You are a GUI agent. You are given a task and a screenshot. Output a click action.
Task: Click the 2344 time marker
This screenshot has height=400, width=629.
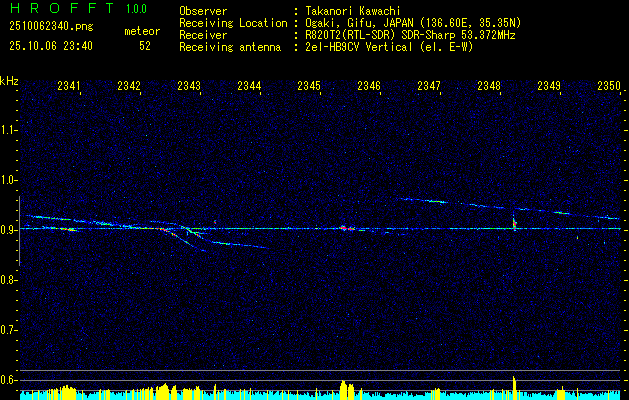249,86
